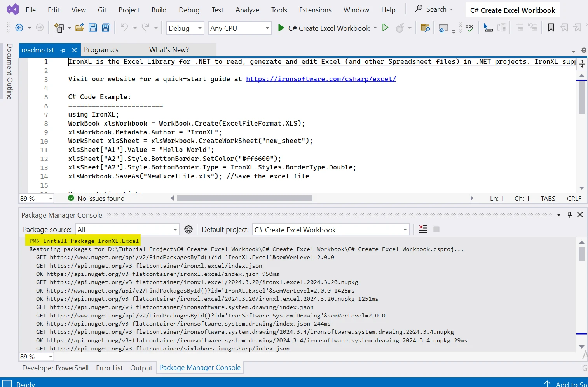
Task: Click the Save All toolbar icon
Action: [x=106, y=28]
